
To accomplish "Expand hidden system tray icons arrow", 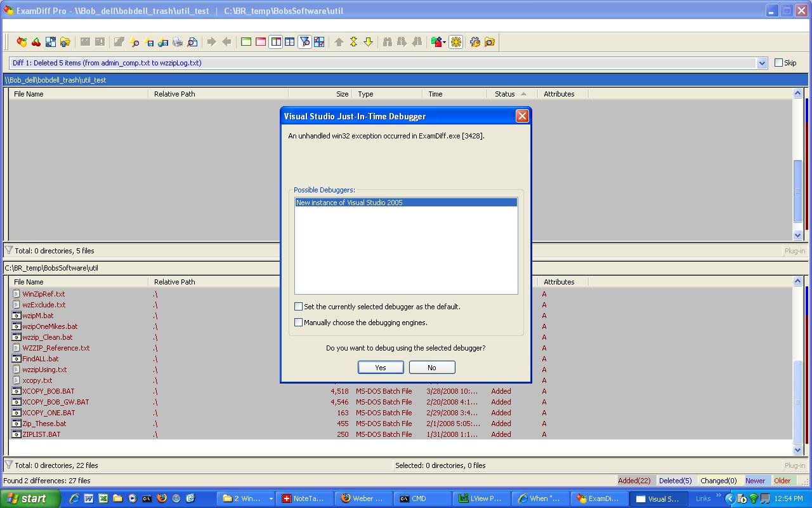I will [x=730, y=498].
